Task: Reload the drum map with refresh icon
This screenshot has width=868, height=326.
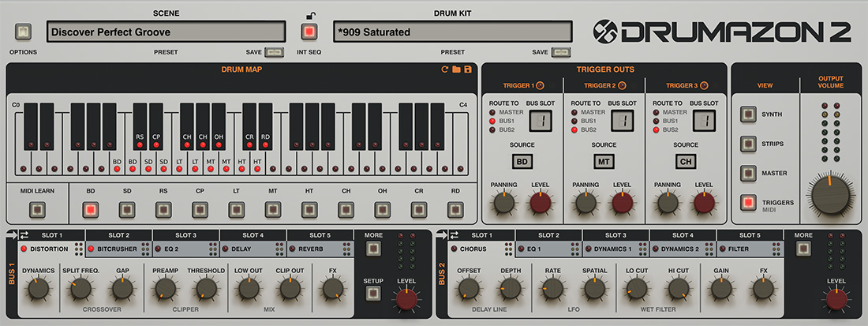Action: pyautogui.click(x=444, y=69)
